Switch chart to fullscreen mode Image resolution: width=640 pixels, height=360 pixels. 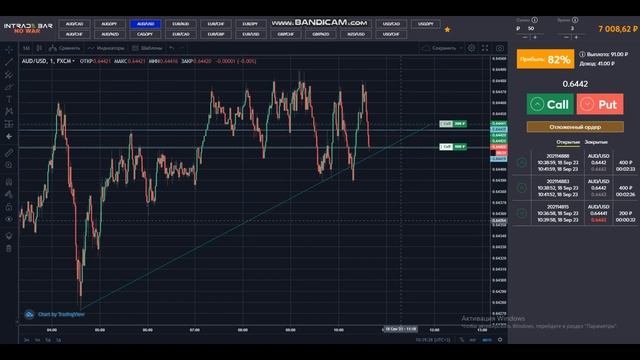(485, 48)
